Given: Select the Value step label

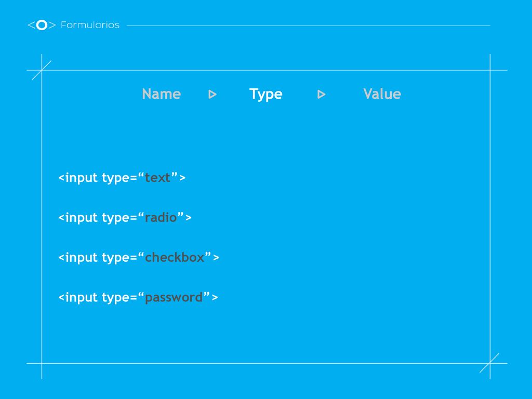Looking at the screenshot, I should [x=382, y=94].
